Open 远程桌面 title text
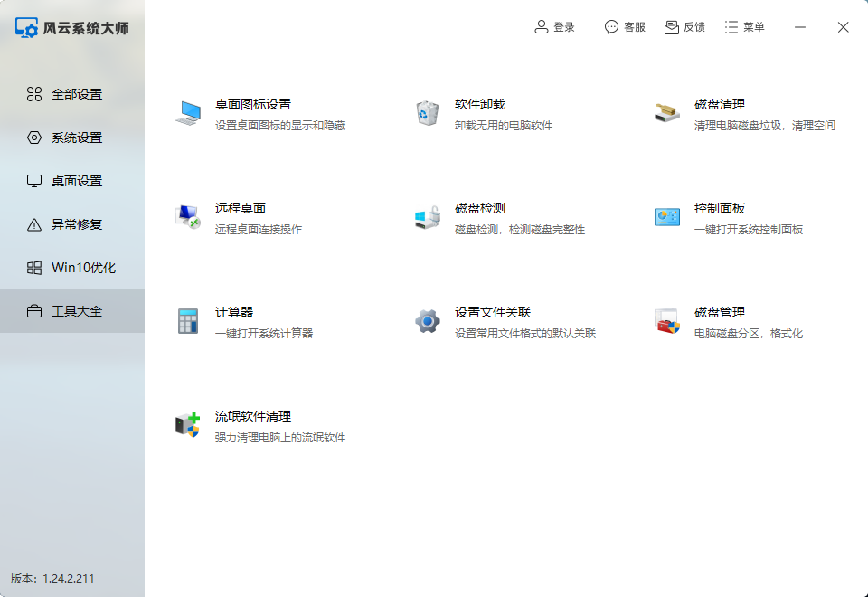 tap(241, 208)
